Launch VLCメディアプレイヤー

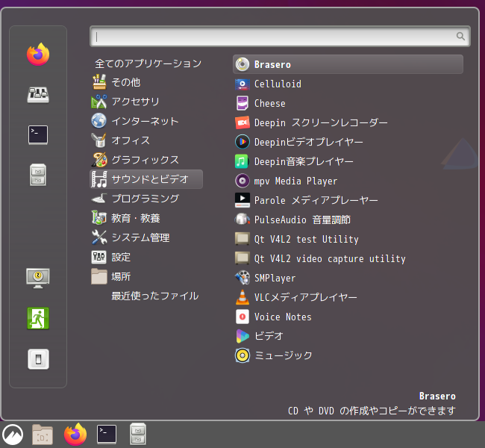[x=348, y=297]
